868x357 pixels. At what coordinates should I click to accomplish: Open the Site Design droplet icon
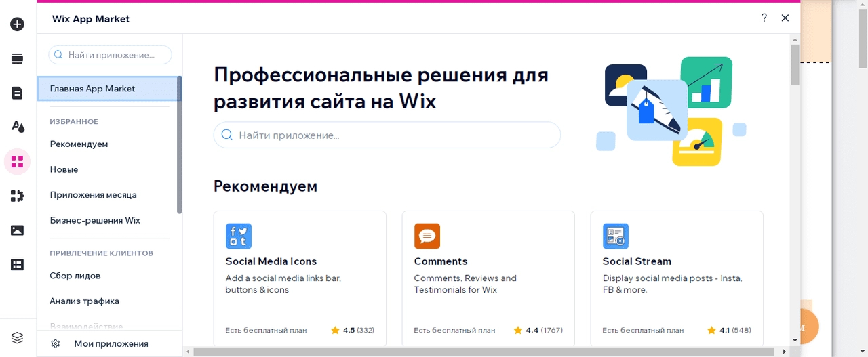(17, 127)
